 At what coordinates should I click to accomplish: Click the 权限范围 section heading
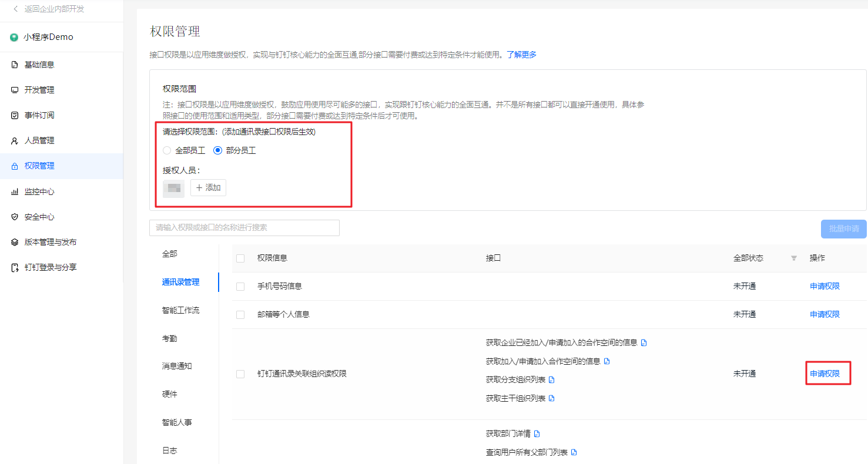point(179,89)
